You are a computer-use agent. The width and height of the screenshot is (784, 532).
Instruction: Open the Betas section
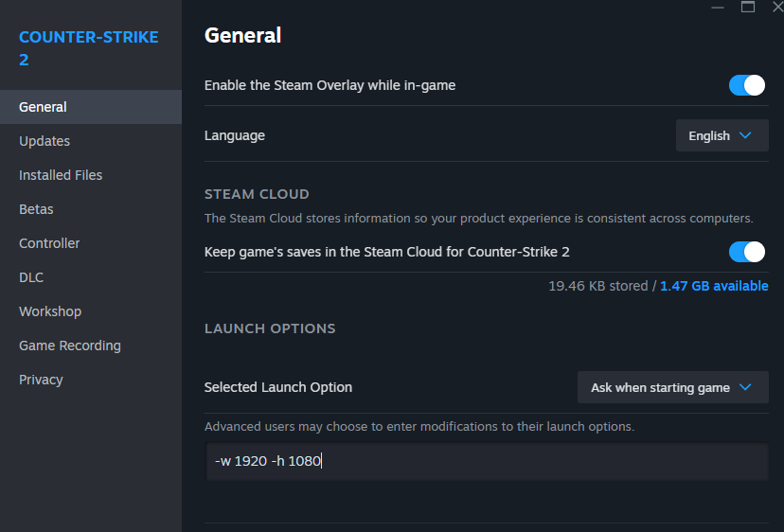[36, 209]
